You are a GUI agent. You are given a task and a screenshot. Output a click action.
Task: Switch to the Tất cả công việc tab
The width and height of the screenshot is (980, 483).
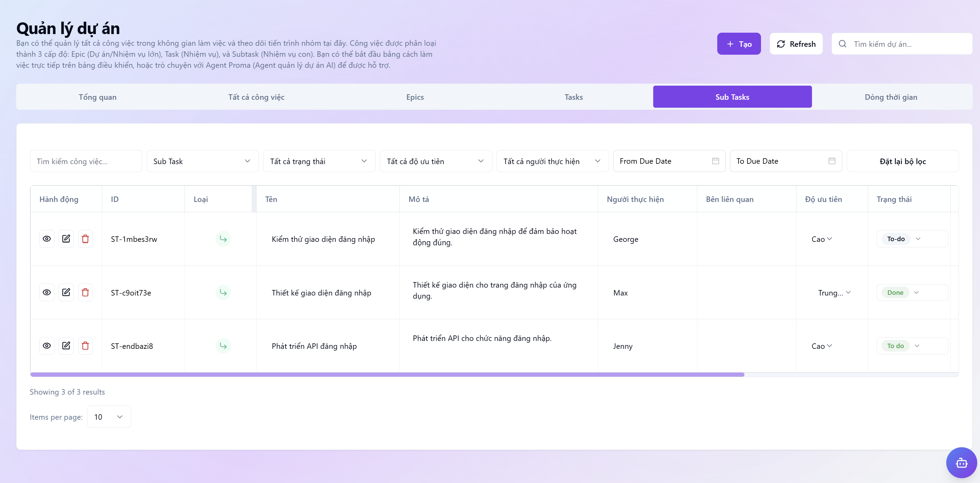click(256, 97)
